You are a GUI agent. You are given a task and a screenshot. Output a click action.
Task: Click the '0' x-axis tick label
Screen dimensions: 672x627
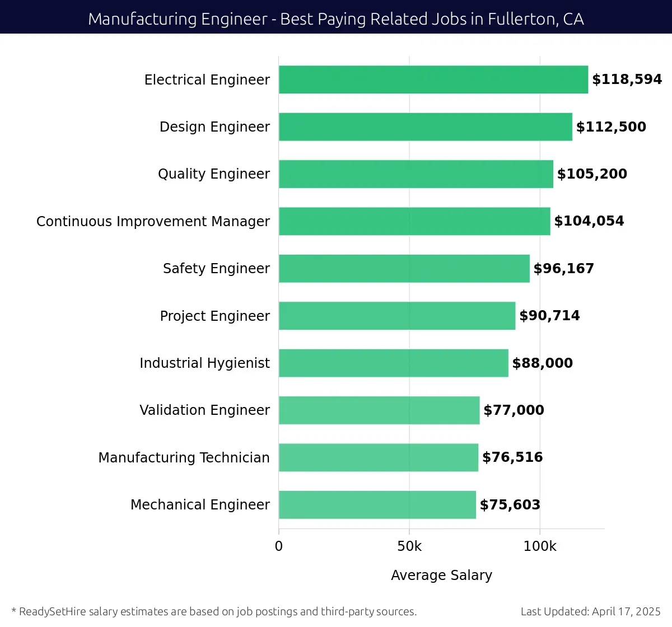tap(279, 546)
